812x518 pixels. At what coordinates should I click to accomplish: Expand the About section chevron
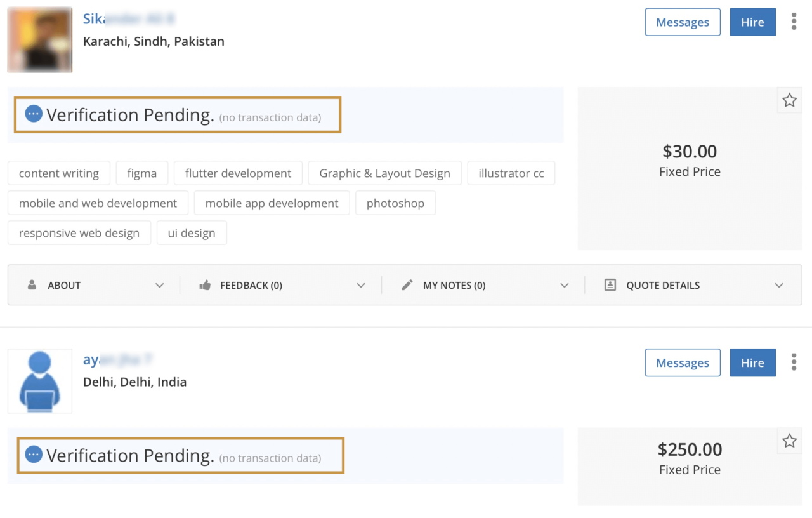click(159, 286)
